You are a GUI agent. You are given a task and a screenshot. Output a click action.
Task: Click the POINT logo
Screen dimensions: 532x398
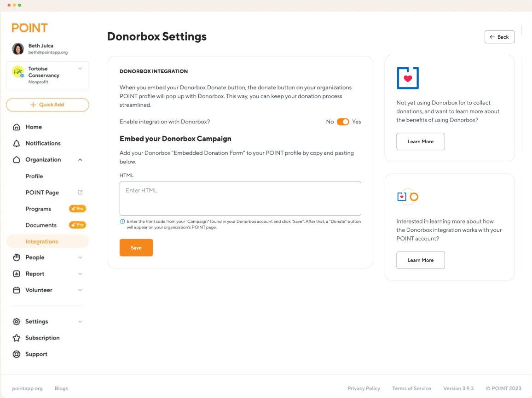click(29, 28)
